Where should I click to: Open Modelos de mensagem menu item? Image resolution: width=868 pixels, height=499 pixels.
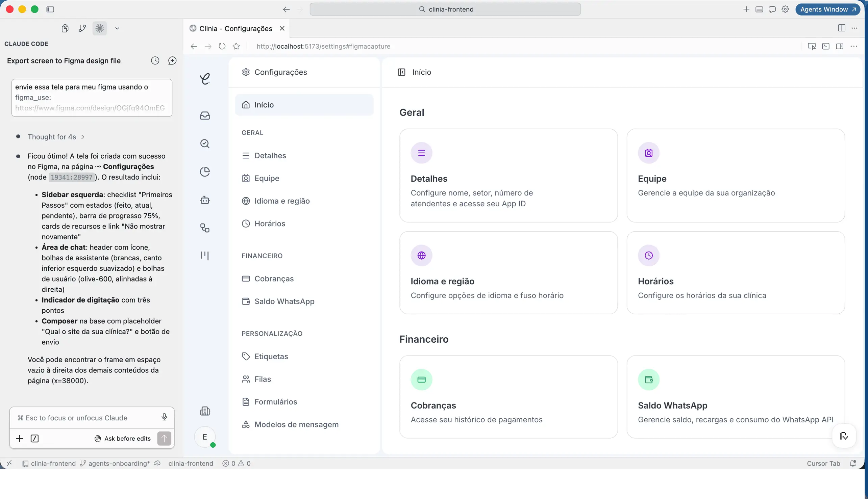coord(304,424)
